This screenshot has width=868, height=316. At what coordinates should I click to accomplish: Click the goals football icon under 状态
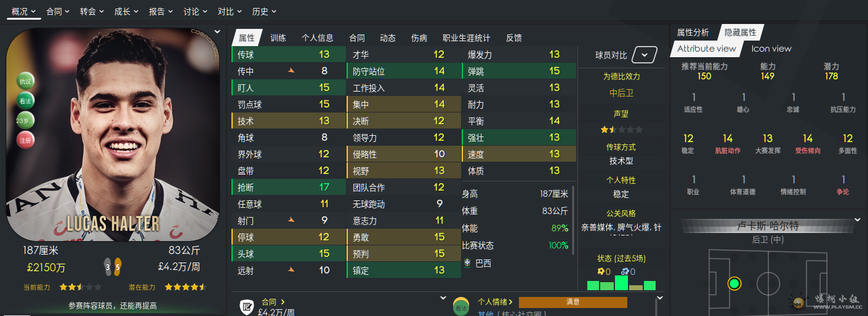(x=601, y=271)
